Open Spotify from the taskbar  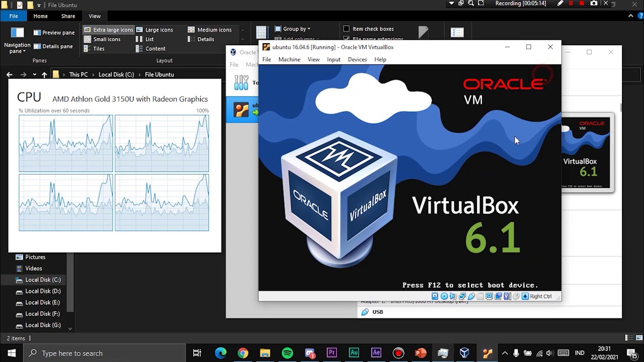(287, 353)
